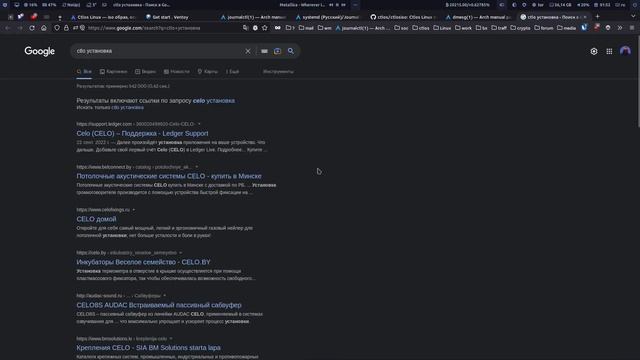This screenshot has width=640, height=360.
Task: Click the magnifier search icon in the search box
Action: tap(291, 51)
